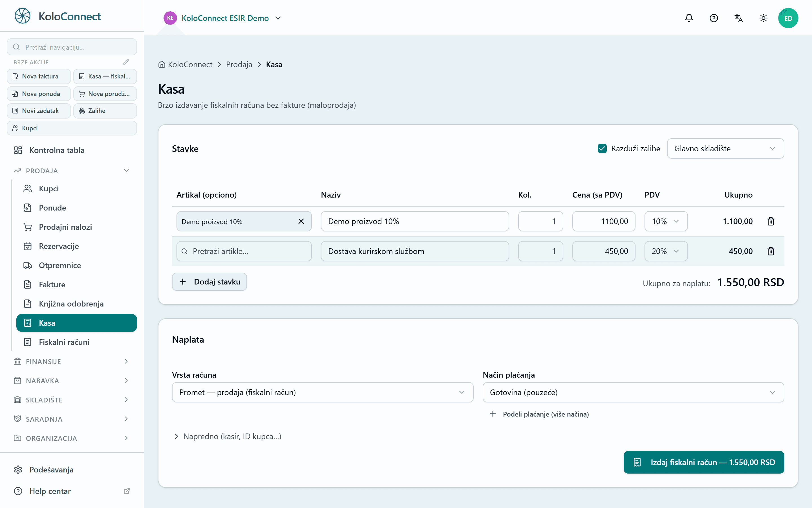
Task: Open the help question mark icon
Action: [x=714, y=18]
